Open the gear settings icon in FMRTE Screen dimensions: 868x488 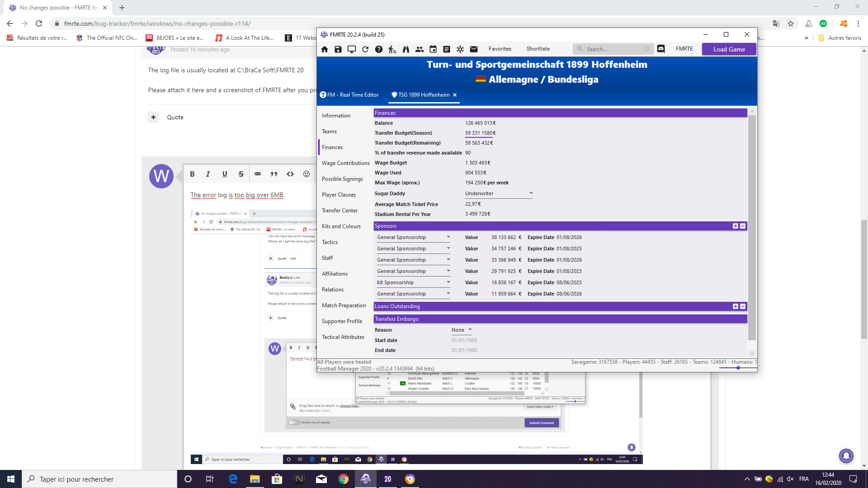460,49
